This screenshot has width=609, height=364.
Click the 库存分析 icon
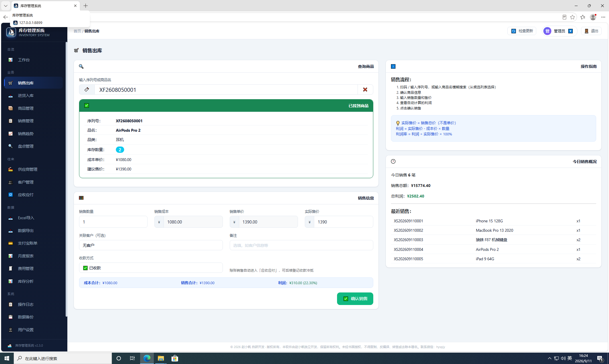[11, 281]
